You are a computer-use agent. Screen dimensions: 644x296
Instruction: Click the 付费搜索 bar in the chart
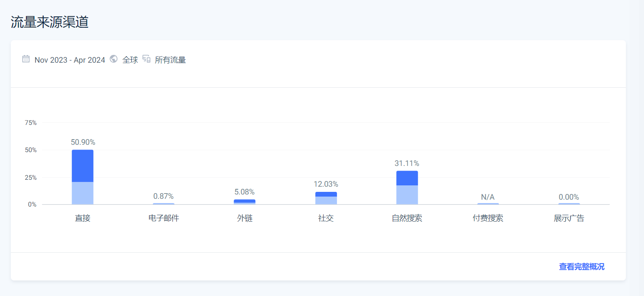click(488, 204)
